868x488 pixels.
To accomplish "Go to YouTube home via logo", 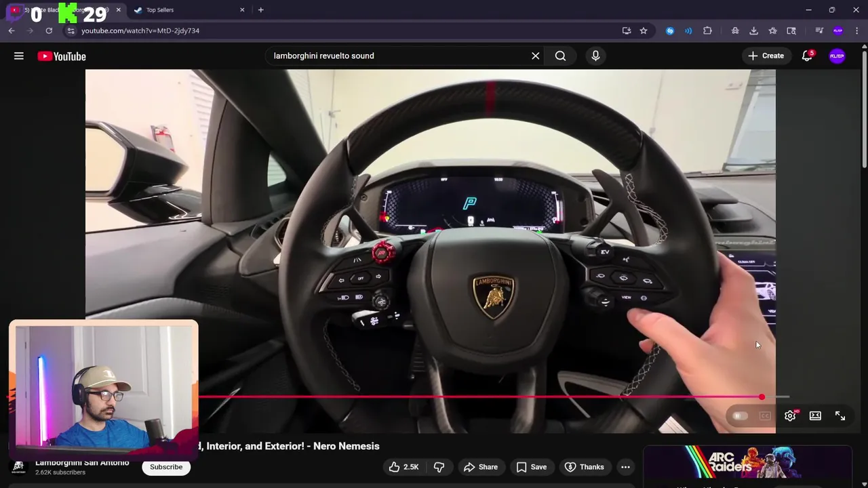I will tap(62, 56).
